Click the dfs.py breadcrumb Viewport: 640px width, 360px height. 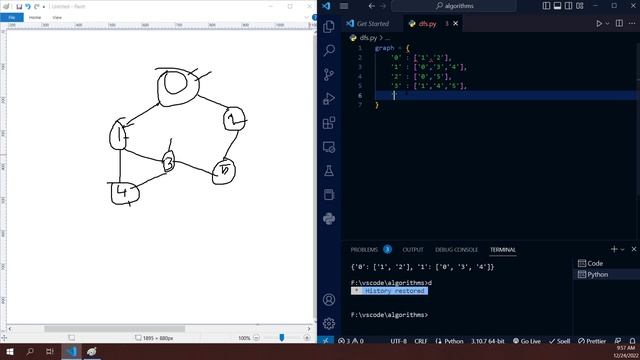368,38
